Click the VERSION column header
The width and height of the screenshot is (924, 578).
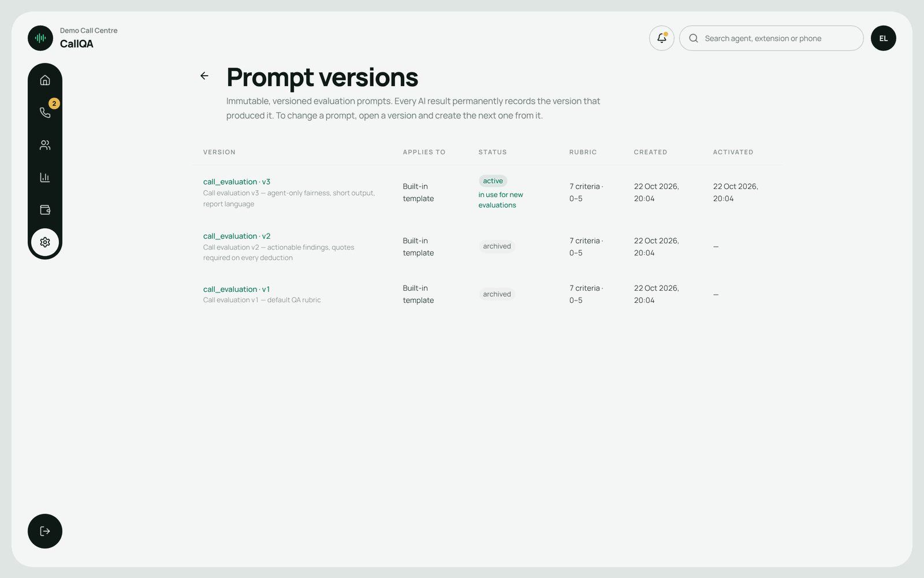coord(219,152)
